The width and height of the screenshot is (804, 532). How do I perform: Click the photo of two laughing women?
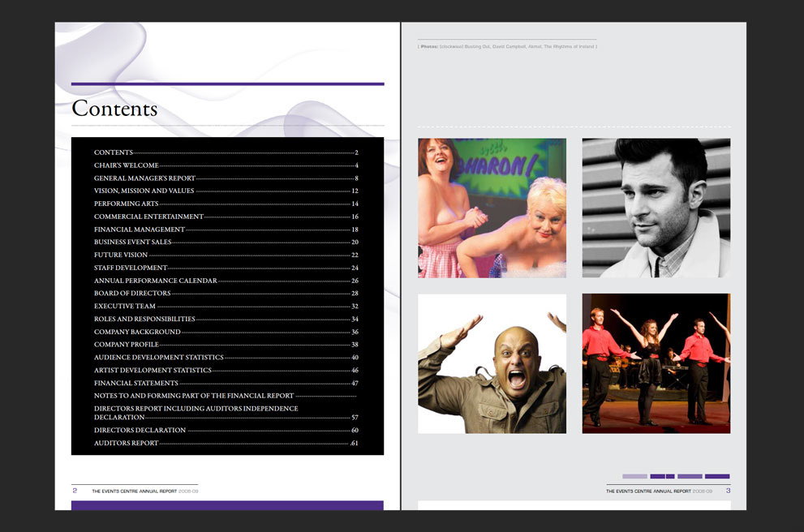point(492,208)
